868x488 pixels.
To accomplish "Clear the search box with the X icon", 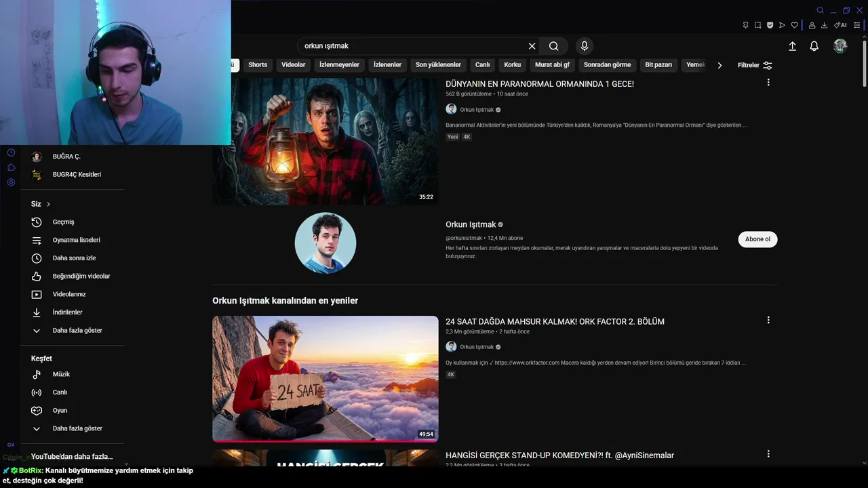I will [532, 46].
